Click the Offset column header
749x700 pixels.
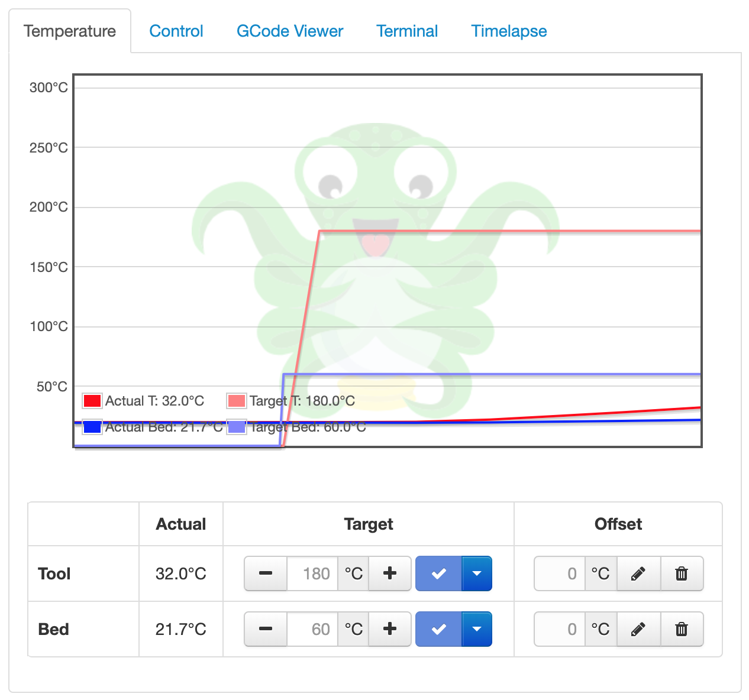(618, 524)
